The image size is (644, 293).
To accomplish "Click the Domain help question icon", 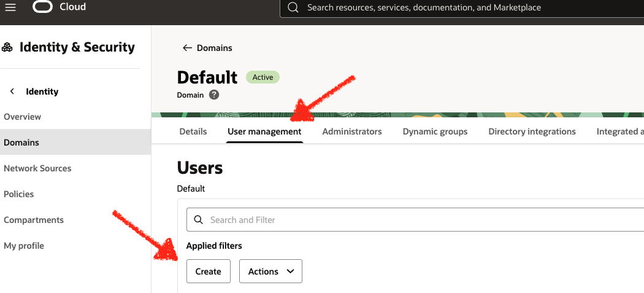I will coord(214,95).
